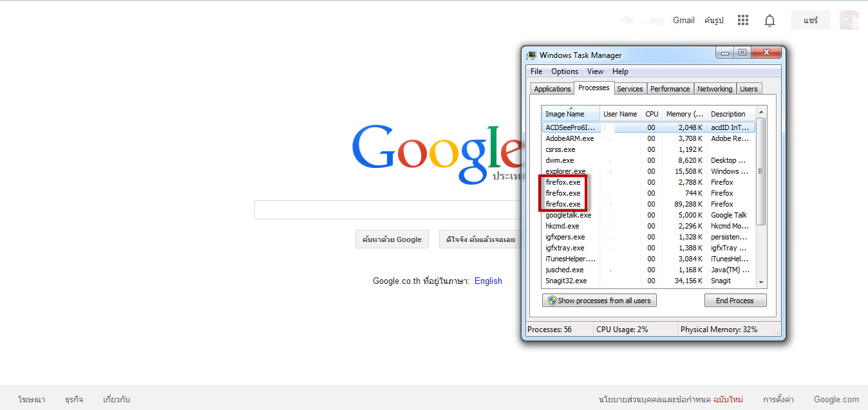The height and width of the screenshot is (410, 868).
Task: Select the Snagit32.exe process row
Action: coord(648,281)
